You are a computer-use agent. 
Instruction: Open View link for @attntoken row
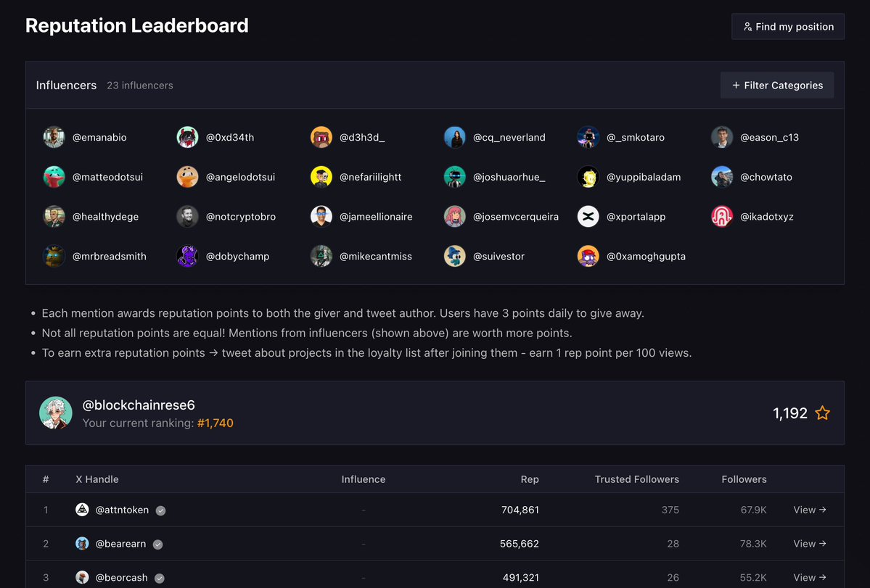[x=810, y=510]
